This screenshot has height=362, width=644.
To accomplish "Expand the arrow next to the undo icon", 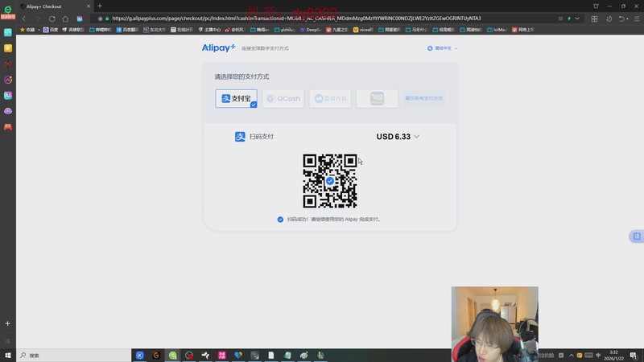I will point(627,19).
